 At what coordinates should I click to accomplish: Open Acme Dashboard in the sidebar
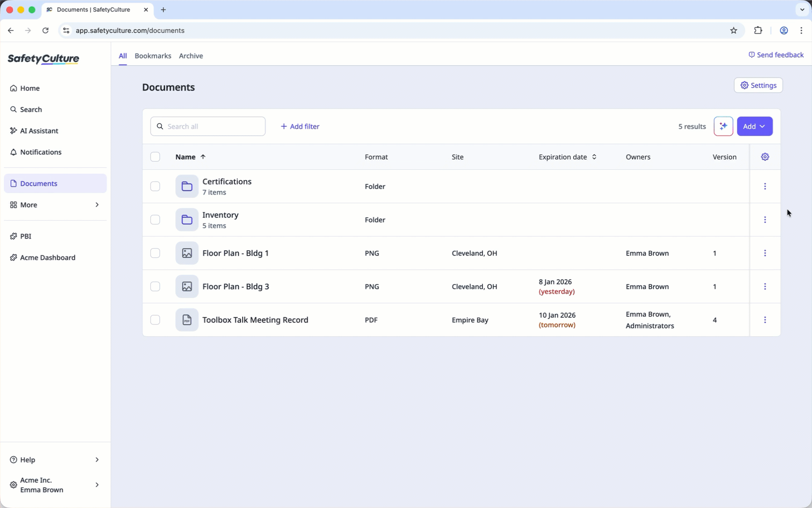click(55, 257)
